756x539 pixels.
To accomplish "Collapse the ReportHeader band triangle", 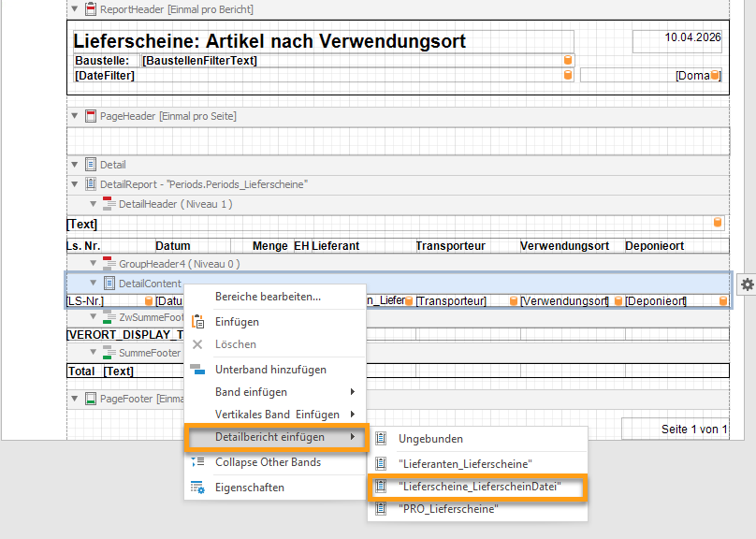I will tap(74, 8).
